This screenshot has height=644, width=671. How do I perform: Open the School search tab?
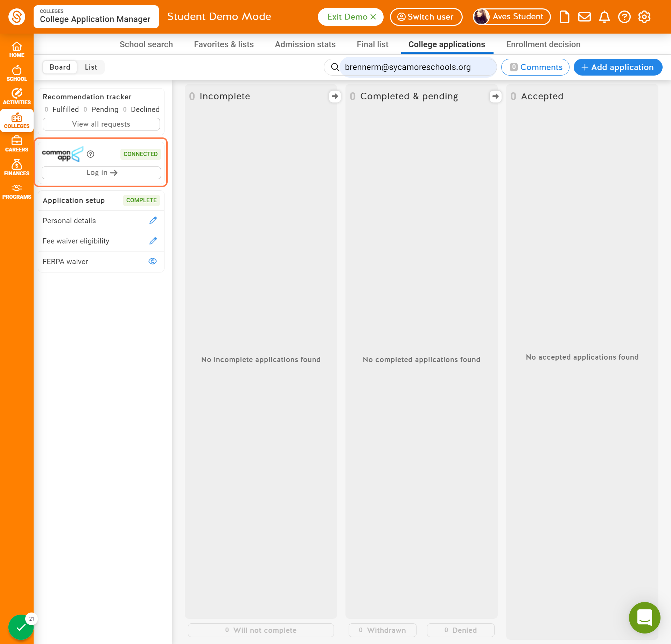click(146, 44)
